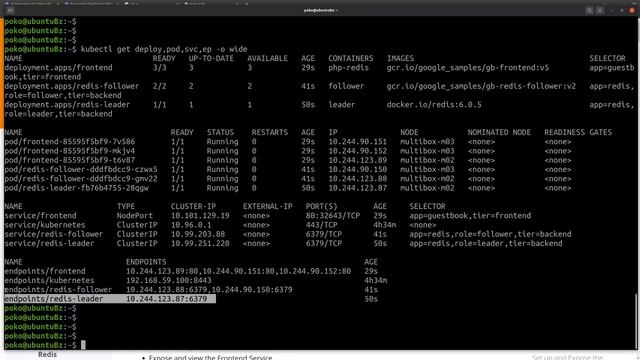The width and height of the screenshot is (640, 360).
Task: Click deployment.apps/frontend name
Action: click(58, 68)
